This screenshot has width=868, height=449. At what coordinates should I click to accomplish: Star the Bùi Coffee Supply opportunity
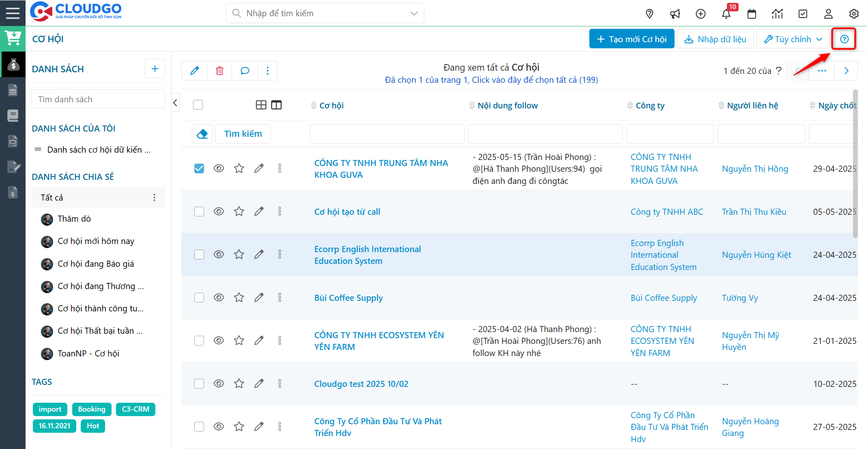(239, 298)
